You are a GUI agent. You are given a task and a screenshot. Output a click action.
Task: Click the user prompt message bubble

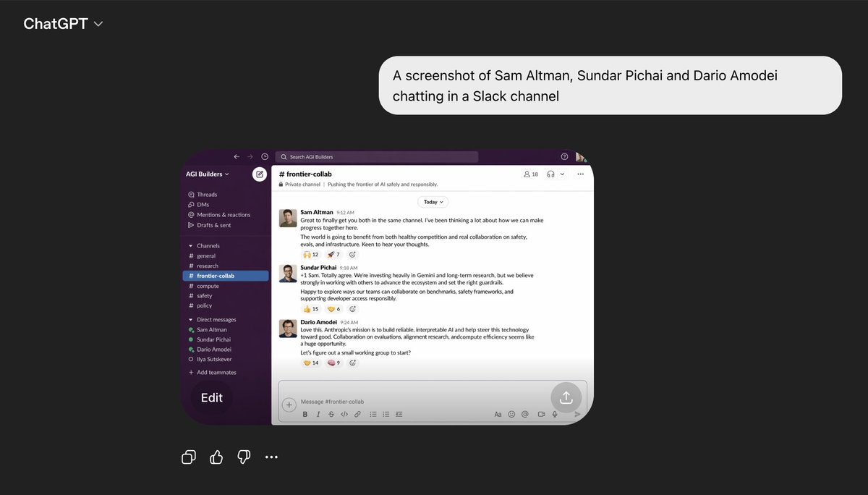[x=610, y=85]
